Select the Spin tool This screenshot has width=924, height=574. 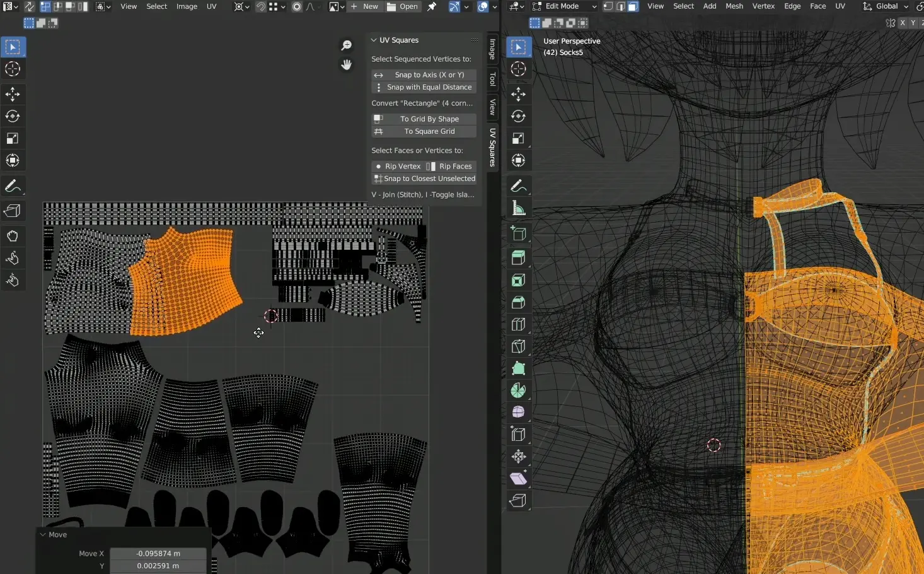518,390
